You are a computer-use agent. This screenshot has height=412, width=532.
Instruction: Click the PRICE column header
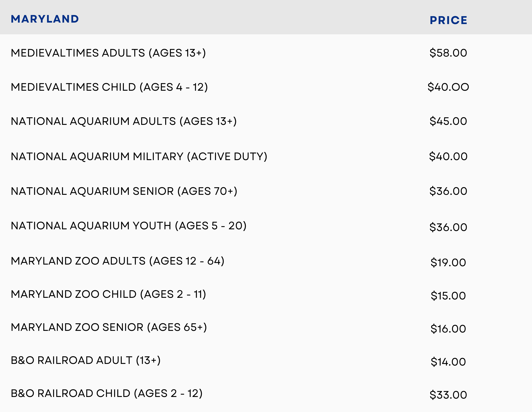(448, 20)
